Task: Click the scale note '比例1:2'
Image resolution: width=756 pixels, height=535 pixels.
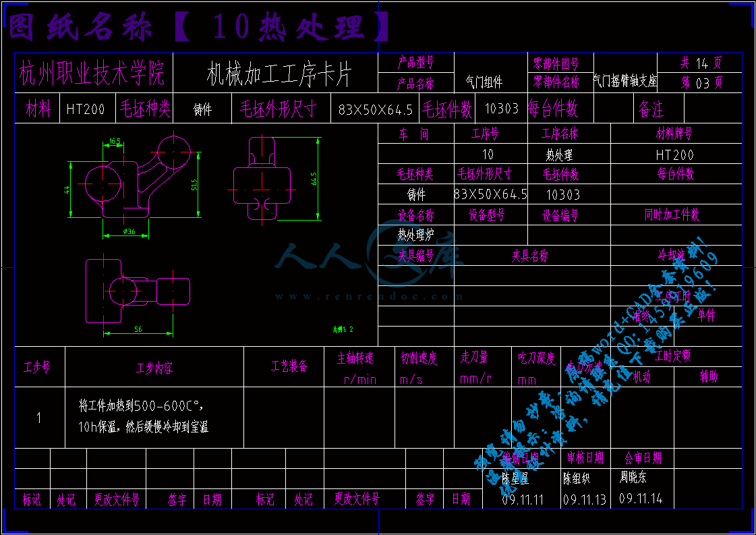Action: pos(343,329)
